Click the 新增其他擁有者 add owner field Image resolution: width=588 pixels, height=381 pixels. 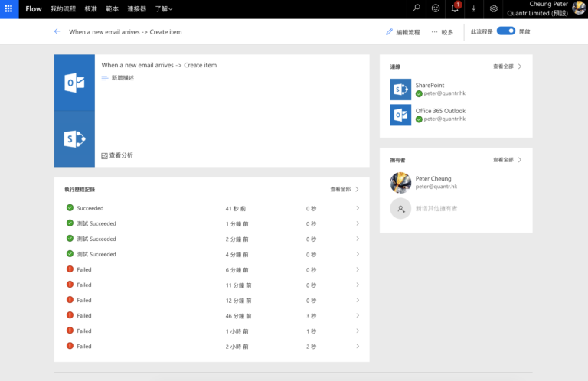click(423, 208)
